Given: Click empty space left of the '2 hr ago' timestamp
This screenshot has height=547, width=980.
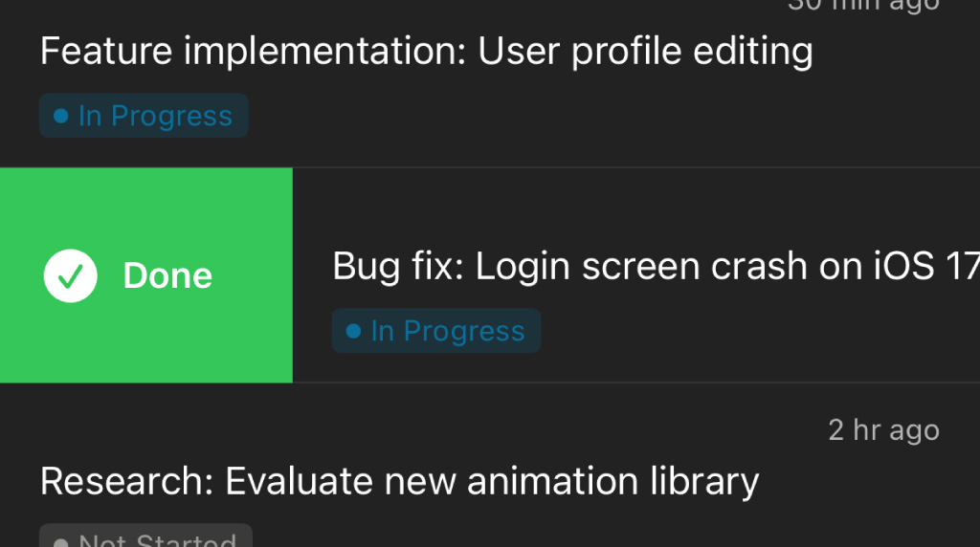Looking at the screenshot, I should tap(479, 430).
